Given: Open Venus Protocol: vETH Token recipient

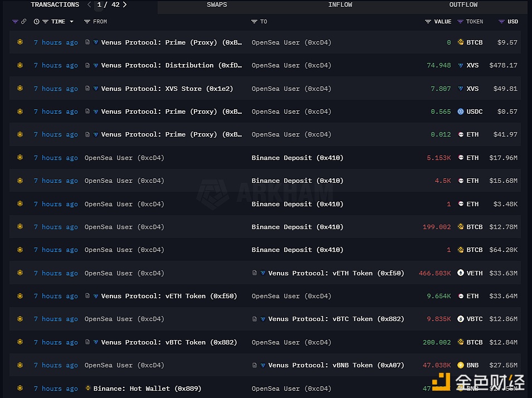Looking at the screenshot, I should coord(336,273).
